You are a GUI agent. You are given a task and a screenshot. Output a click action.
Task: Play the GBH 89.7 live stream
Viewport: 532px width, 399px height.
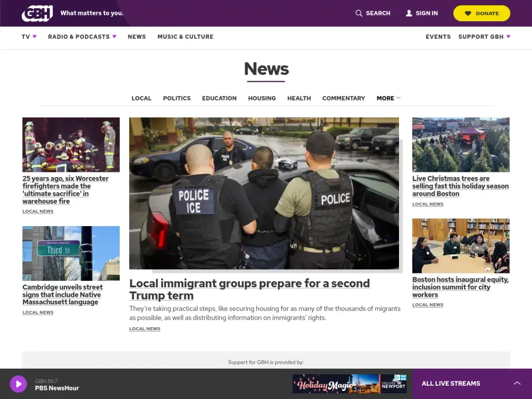(18, 384)
